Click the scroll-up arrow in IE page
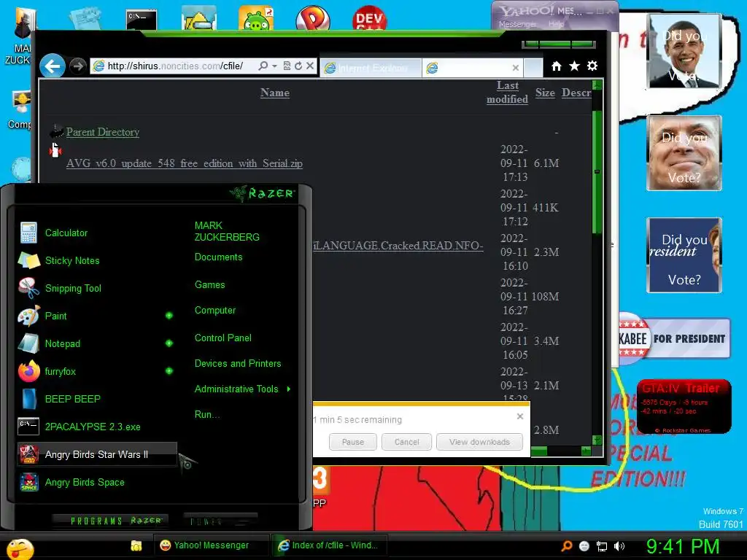The height and width of the screenshot is (560, 747). click(597, 85)
